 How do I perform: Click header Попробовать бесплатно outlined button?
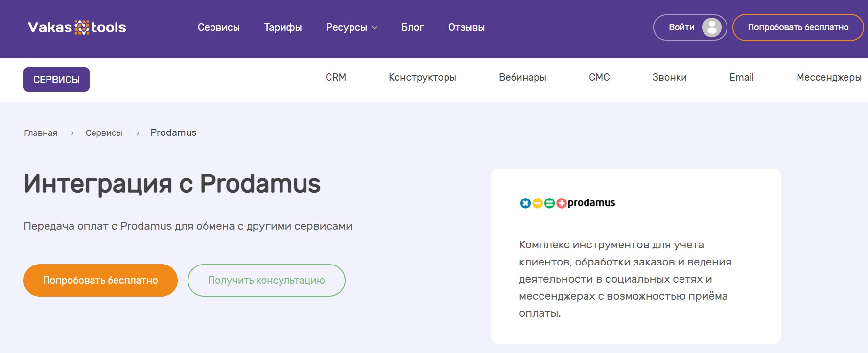[798, 27]
